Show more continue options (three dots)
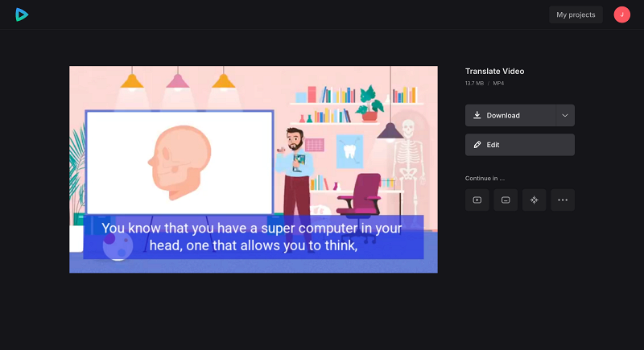The width and height of the screenshot is (644, 350). pos(563,200)
